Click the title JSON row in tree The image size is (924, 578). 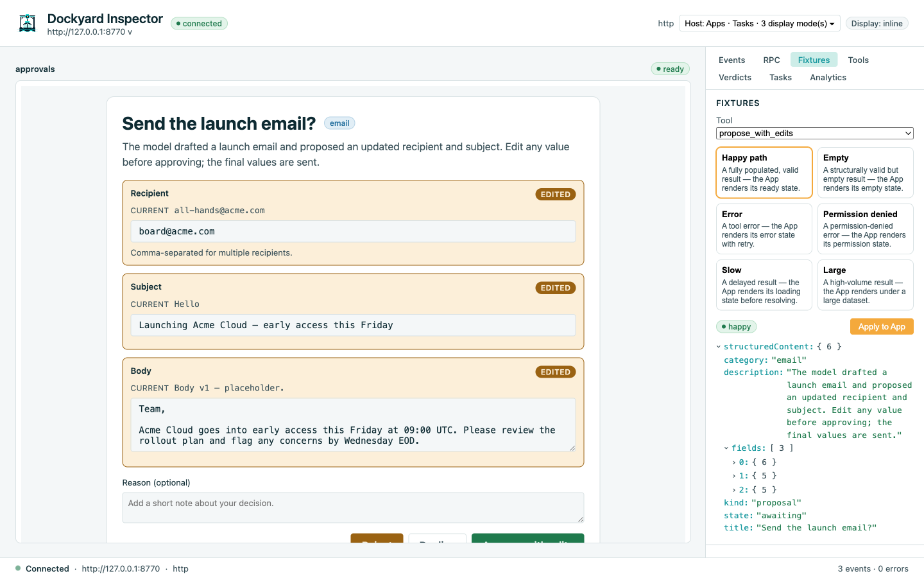[x=800, y=528]
